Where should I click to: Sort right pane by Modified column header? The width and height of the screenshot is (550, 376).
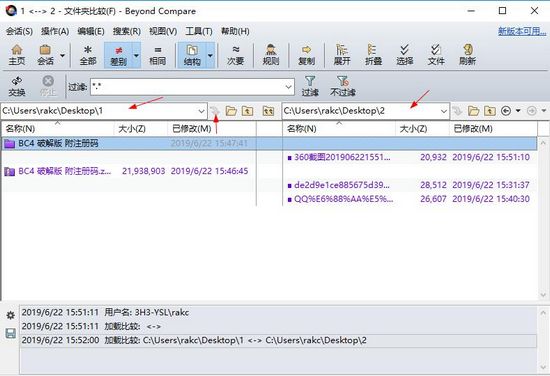click(x=493, y=129)
